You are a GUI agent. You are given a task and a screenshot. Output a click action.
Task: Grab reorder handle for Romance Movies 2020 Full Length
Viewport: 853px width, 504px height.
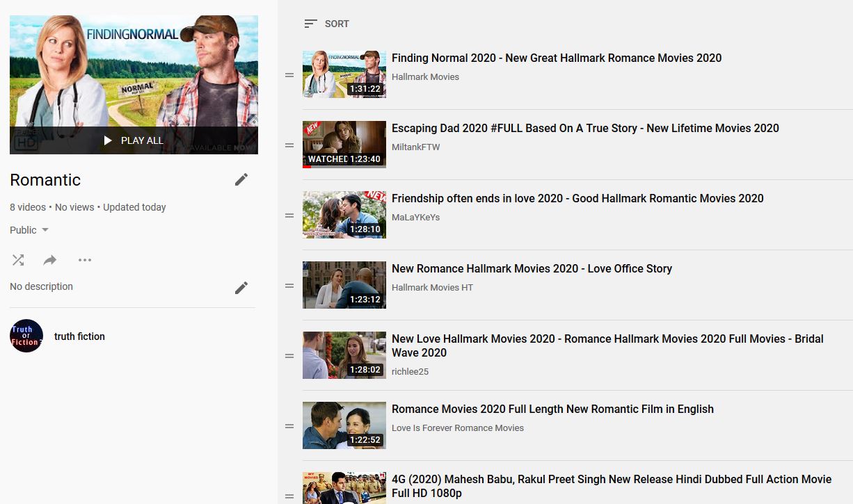tap(289, 426)
